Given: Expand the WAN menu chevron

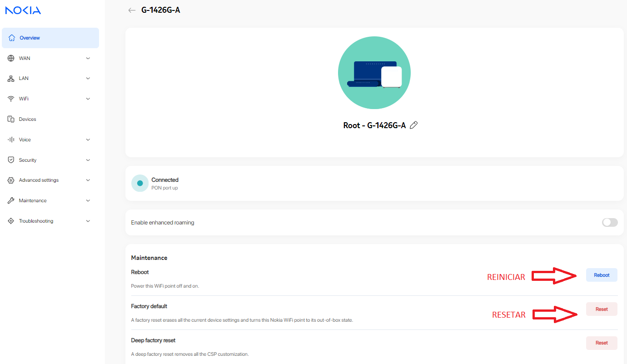Looking at the screenshot, I should [88, 58].
